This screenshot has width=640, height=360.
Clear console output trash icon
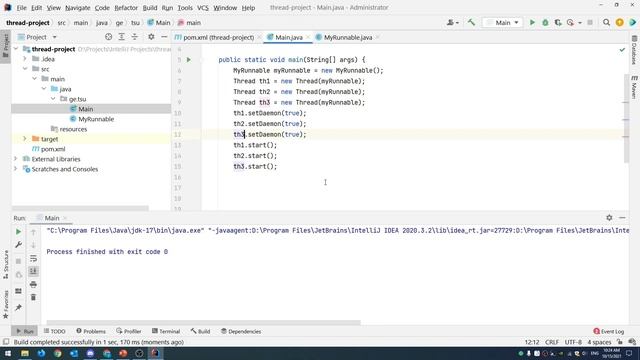33,297
